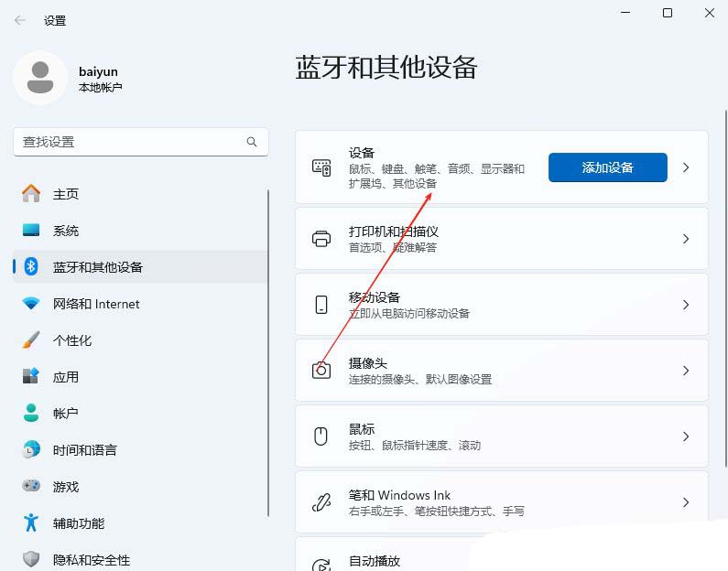Click the camera icon in 摄像头 card

pos(321,371)
